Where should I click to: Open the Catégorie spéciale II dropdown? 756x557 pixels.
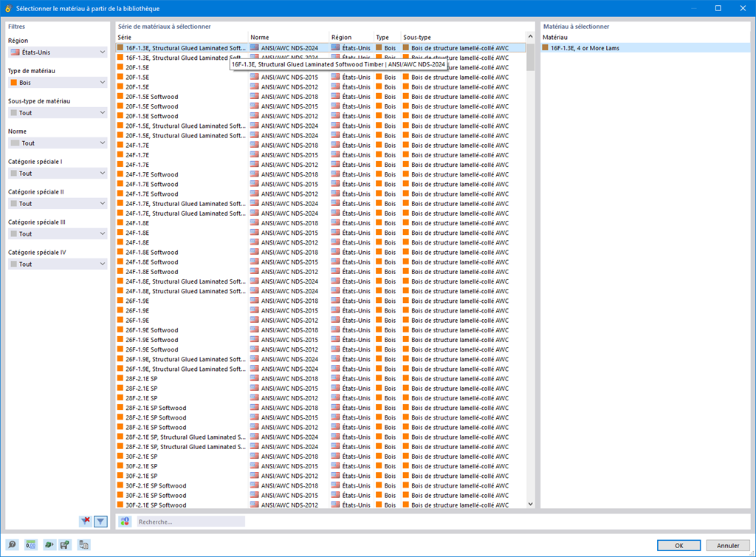58,203
